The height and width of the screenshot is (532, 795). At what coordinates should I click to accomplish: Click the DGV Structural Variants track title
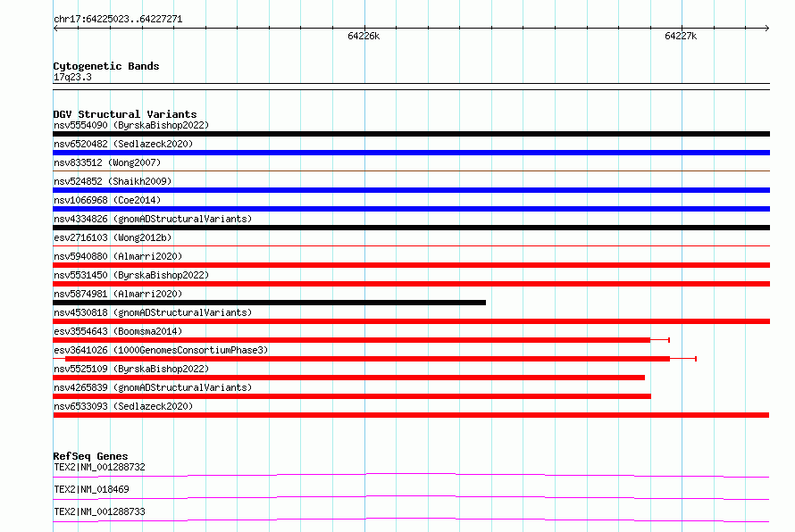point(125,114)
